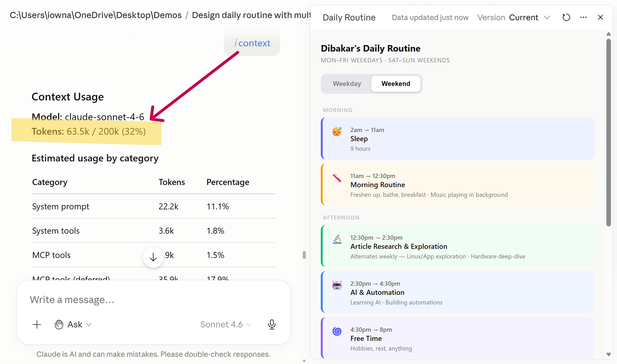Click the refresh data icon in Daily Routine panel
This screenshot has height=364, width=617.
pyautogui.click(x=566, y=17)
